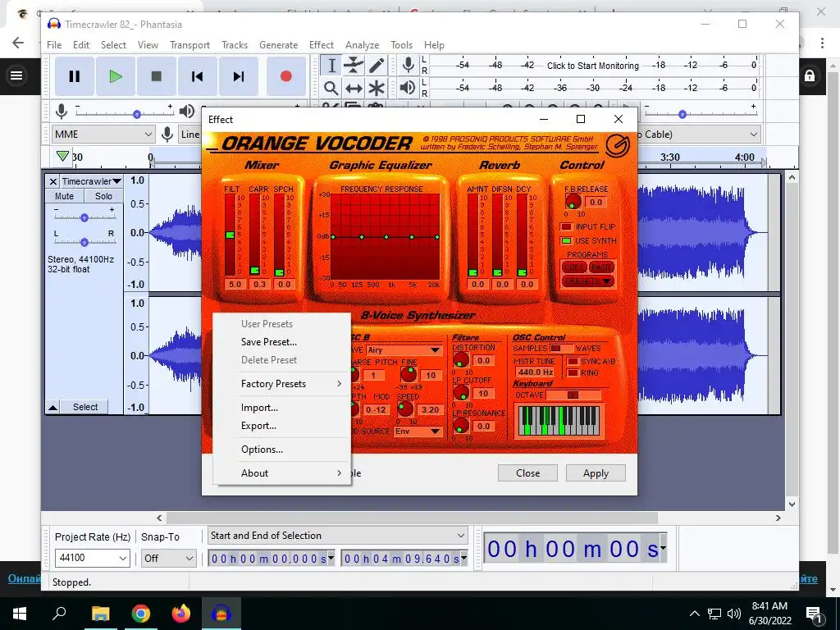
Task: Adjust the track gain slider
Action: click(x=84, y=217)
